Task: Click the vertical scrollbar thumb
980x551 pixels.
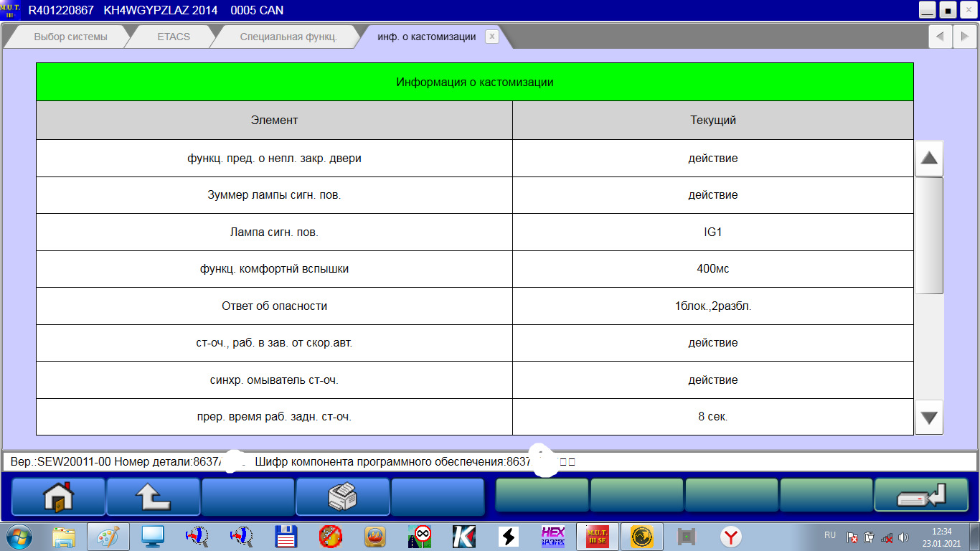Action: (x=929, y=235)
